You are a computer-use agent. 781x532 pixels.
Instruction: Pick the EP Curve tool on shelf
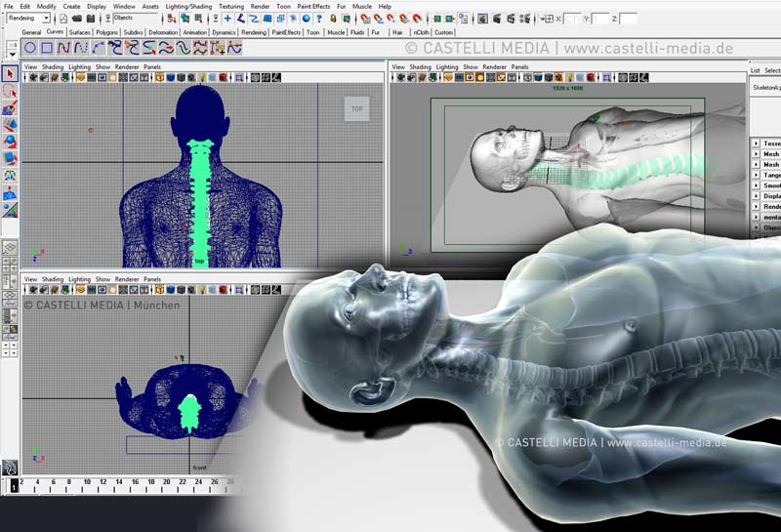80,48
